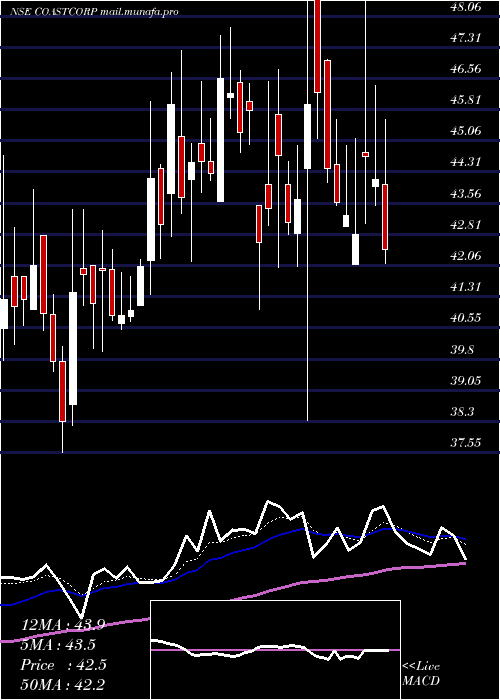Click the last red candlestick on the right
The width and height of the screenshot is (500, 700).
click(385, 217)
